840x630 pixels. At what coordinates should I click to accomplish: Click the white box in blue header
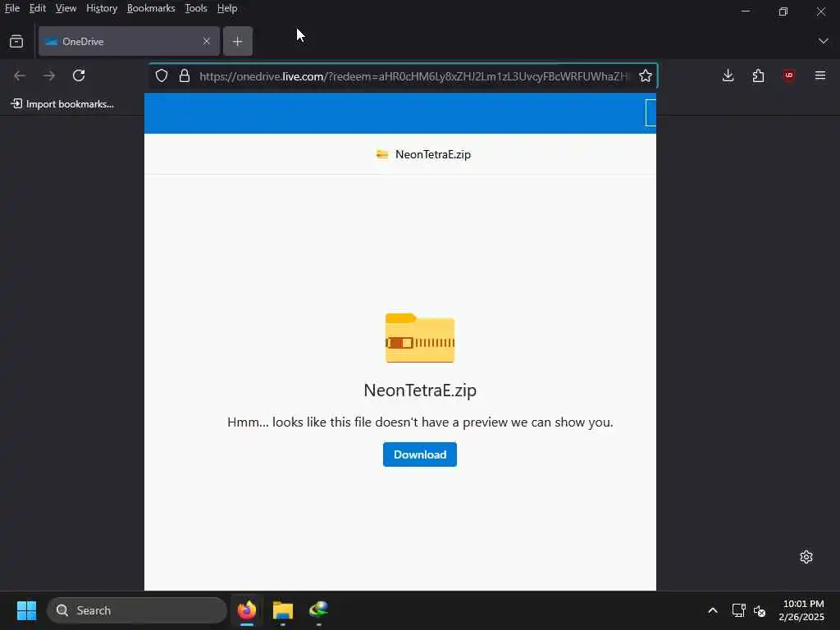tap(651, 112)
